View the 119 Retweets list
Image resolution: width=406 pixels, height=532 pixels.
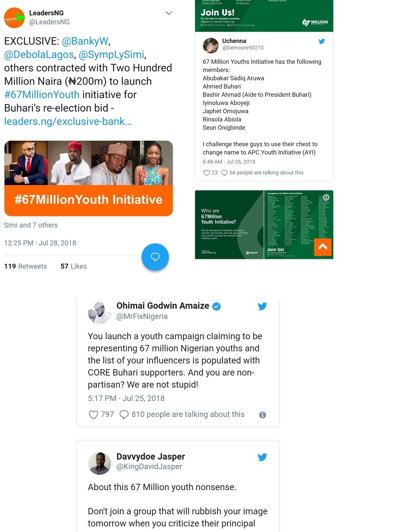point(25,266)
